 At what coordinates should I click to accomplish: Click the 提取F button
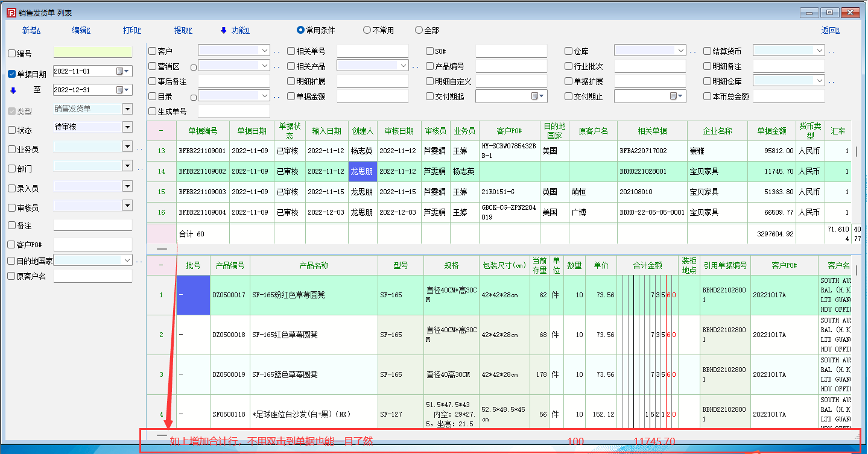[x=183, y=30]
